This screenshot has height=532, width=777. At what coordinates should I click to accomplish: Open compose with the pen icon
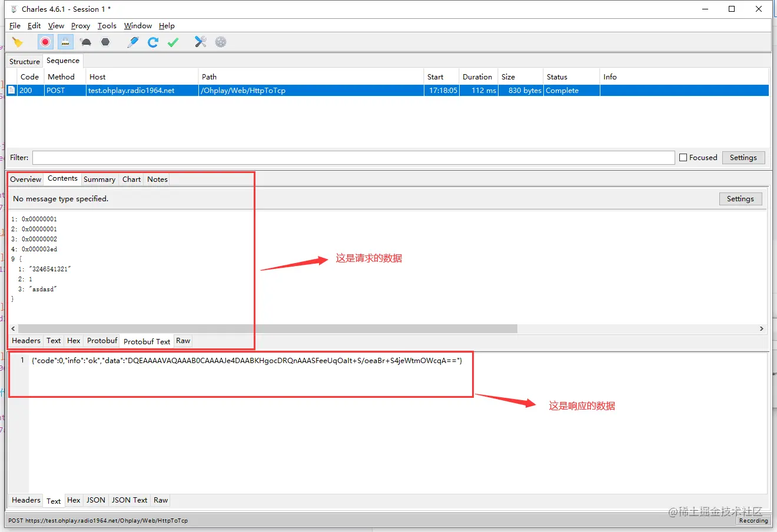pyautogui.click(x=133, y=42)
